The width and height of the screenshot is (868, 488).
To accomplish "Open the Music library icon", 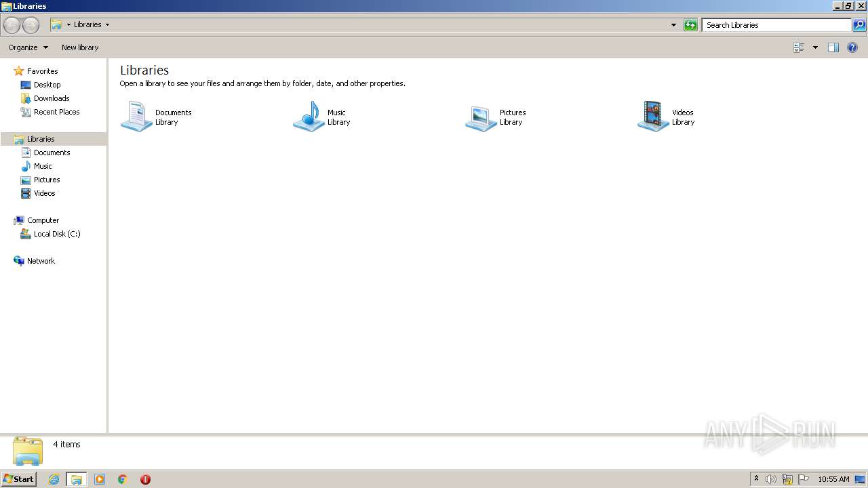I will 309,117.
